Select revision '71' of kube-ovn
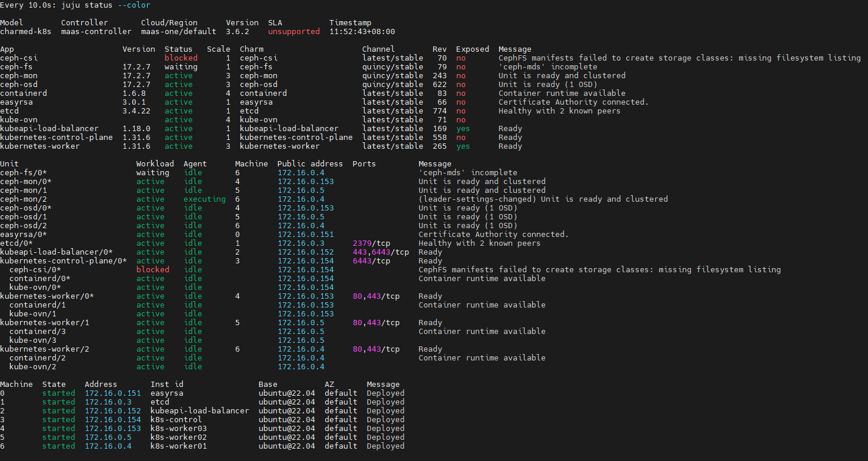Image resolution: width=868 pixels, height=461 pixels. pyautogui.click(x=442, y=120)
